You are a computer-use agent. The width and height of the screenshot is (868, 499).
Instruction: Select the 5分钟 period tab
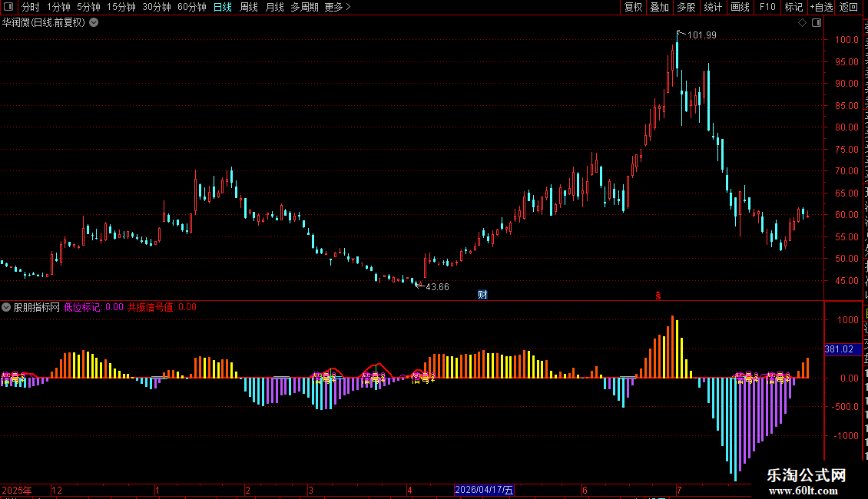(88, 7)
